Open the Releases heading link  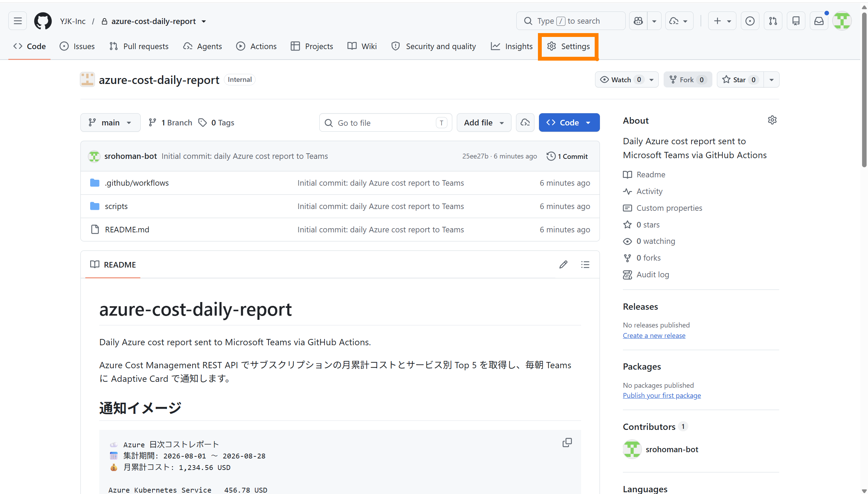point(641,307)
